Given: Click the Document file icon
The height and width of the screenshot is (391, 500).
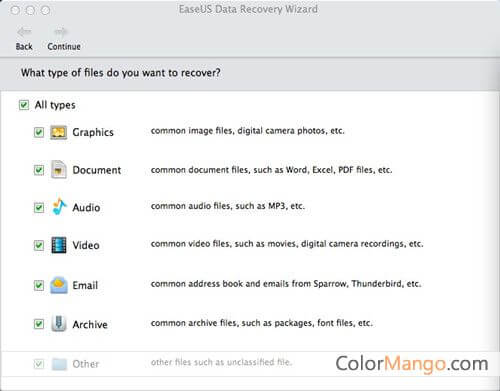Looking at the screenshot, I should [x=59, y=170].
